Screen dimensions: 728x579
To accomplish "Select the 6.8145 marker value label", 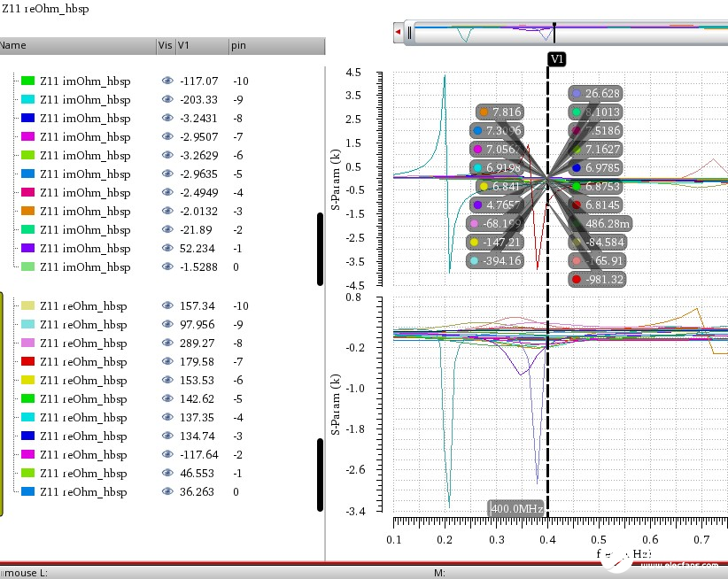I will tap(596, 205).
